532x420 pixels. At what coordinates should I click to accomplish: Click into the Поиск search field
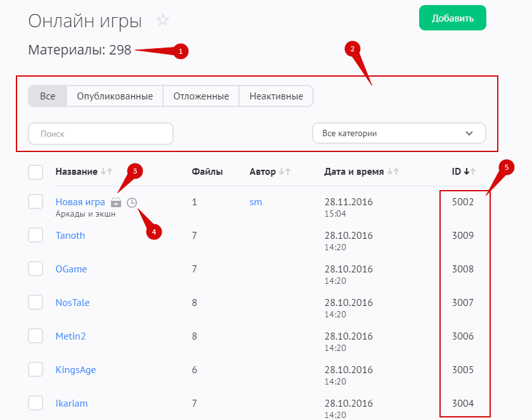101,134
